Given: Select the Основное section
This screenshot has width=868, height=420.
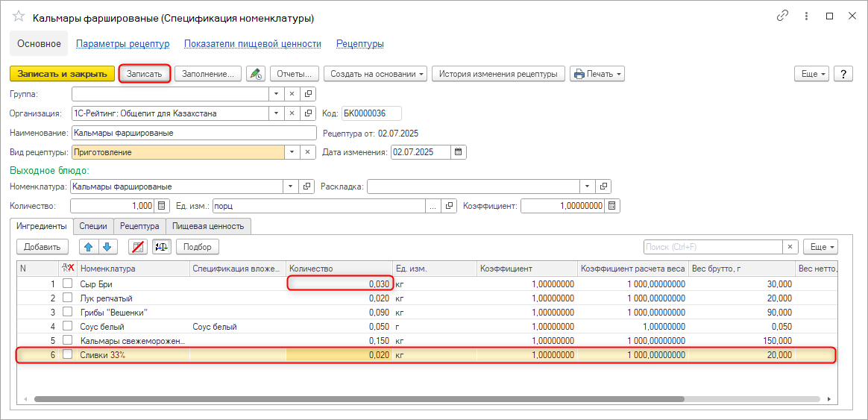Looking at the screenshot, I should tap(39, 44).
